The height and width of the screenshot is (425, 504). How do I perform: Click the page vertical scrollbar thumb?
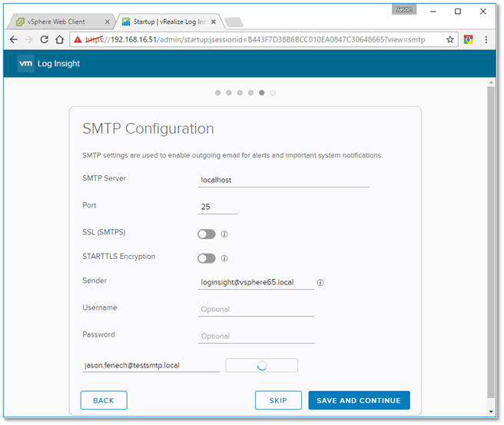[x=491, y=242]
